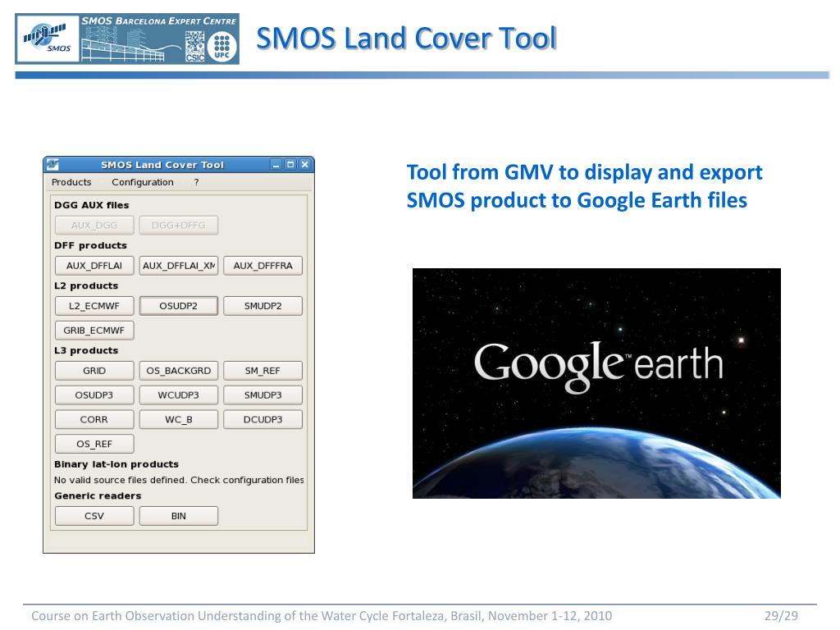The height and width of the screenshot is (630, 840).
Task: Click the course footer text
Action: 322,615
